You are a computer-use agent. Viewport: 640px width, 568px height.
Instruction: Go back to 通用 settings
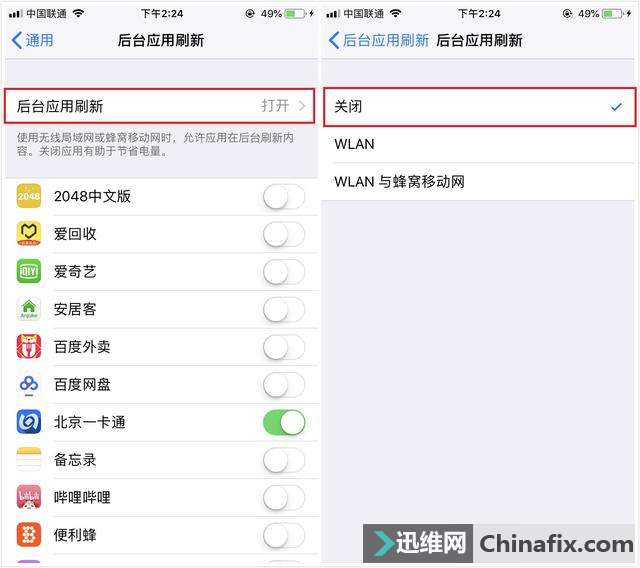(x=32, y=40)
